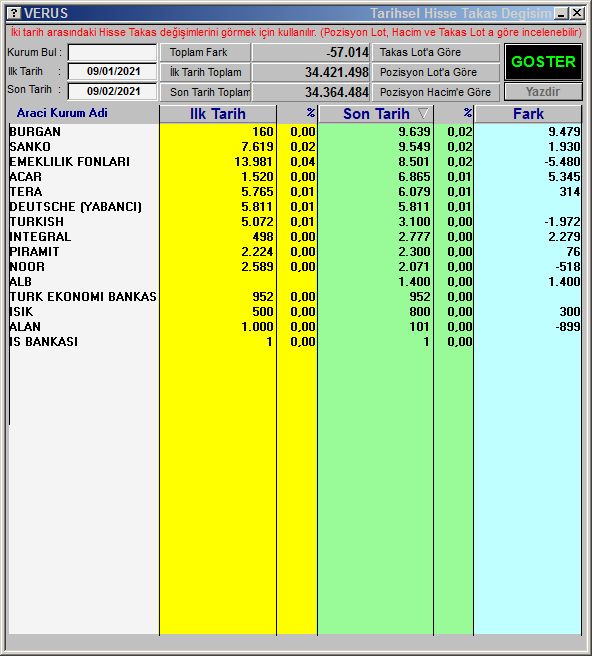592x656 pixels.
Task: Select Takas Lot'a Göre option
Action: point(436,52)
